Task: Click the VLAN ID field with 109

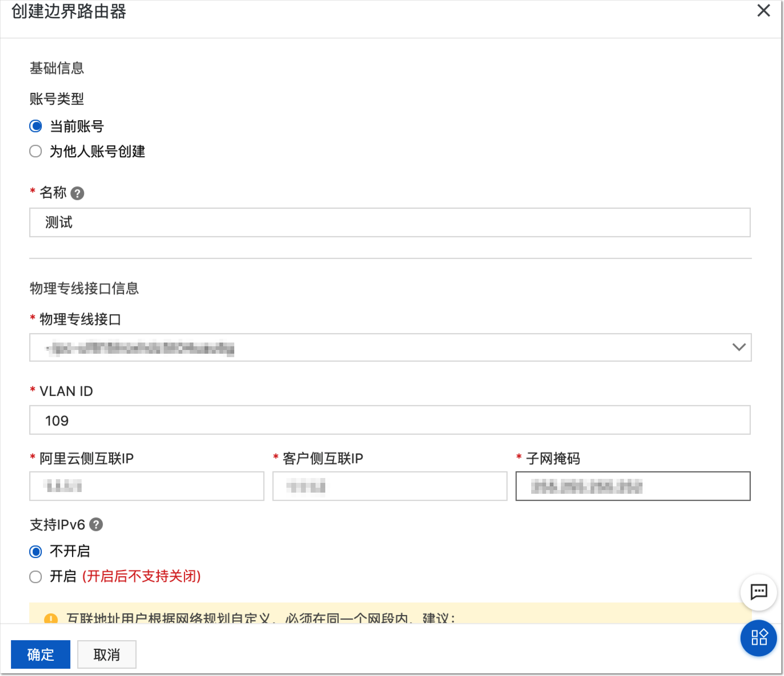Action: (x=390, y=420)
